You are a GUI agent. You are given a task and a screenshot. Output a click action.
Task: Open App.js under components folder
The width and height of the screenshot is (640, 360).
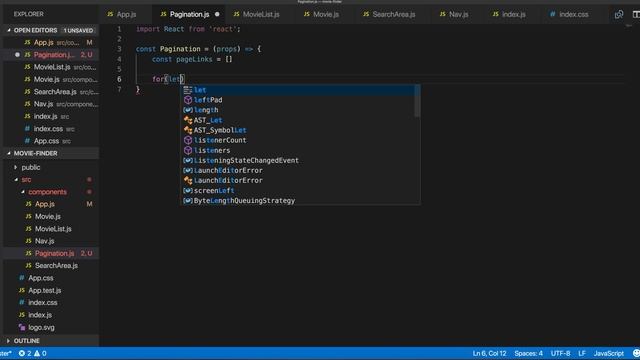tap(51, 204)
